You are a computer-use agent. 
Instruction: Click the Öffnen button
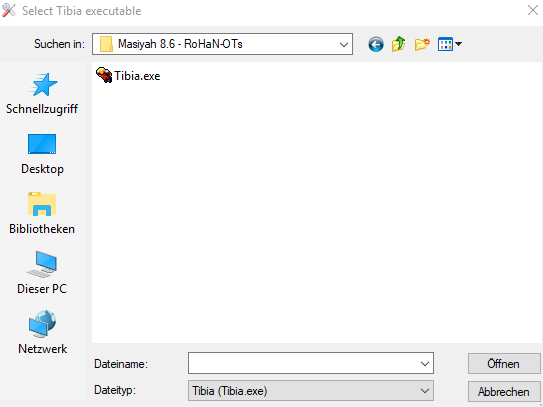(504, 364)
